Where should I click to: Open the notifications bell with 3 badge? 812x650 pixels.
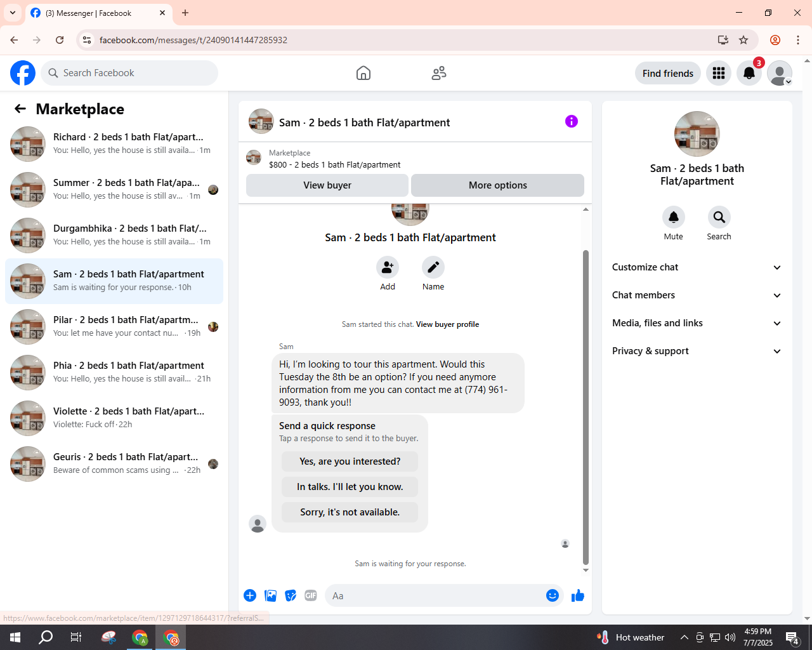coord(749,73)
